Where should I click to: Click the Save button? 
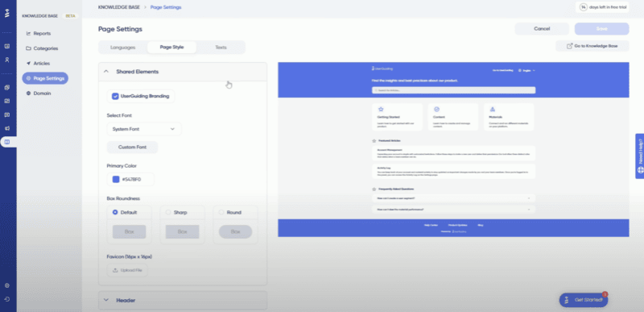601,29
